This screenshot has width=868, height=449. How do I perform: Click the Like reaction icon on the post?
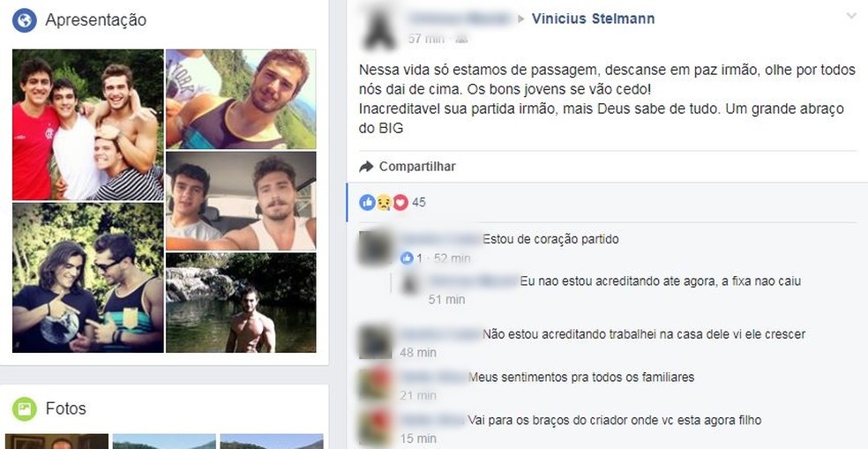[x=367, y=203]
